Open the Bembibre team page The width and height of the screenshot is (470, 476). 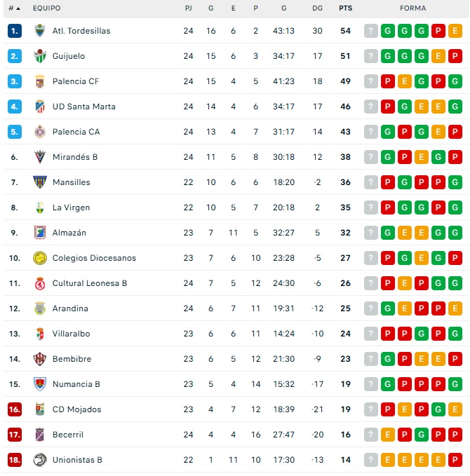pos(72,359)
